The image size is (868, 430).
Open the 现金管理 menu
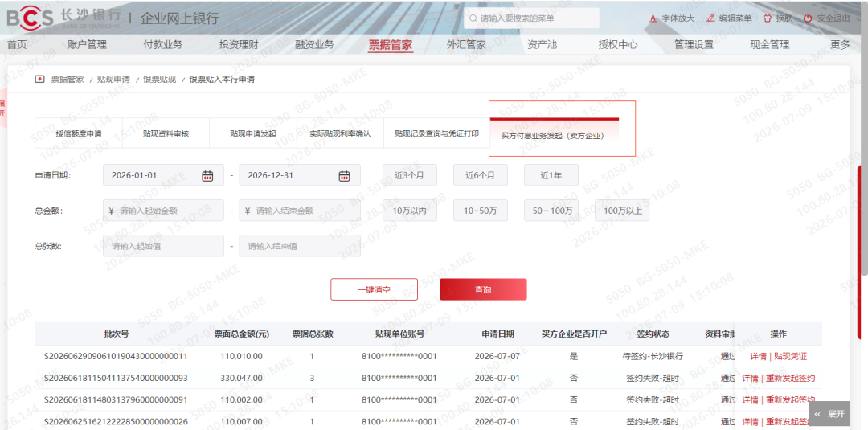point(769,45)
